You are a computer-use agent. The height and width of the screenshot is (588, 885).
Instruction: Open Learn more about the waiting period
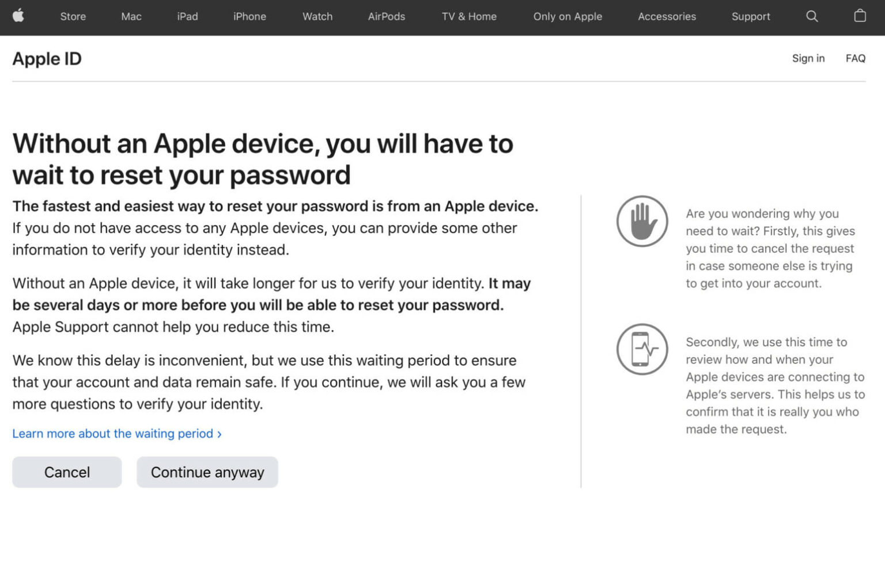coord(112,434)
